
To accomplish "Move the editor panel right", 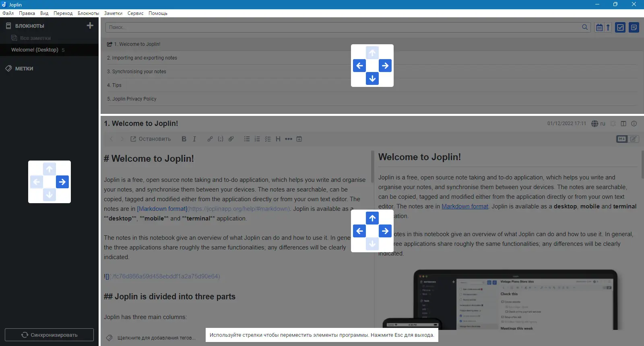I will tap(385, 231).
